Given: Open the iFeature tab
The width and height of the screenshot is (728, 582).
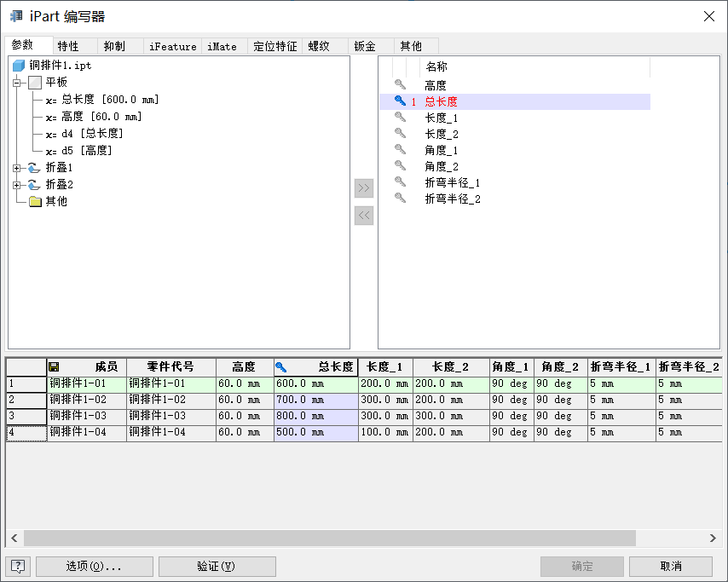Looking at the screenshot, I should coord(173,46).
